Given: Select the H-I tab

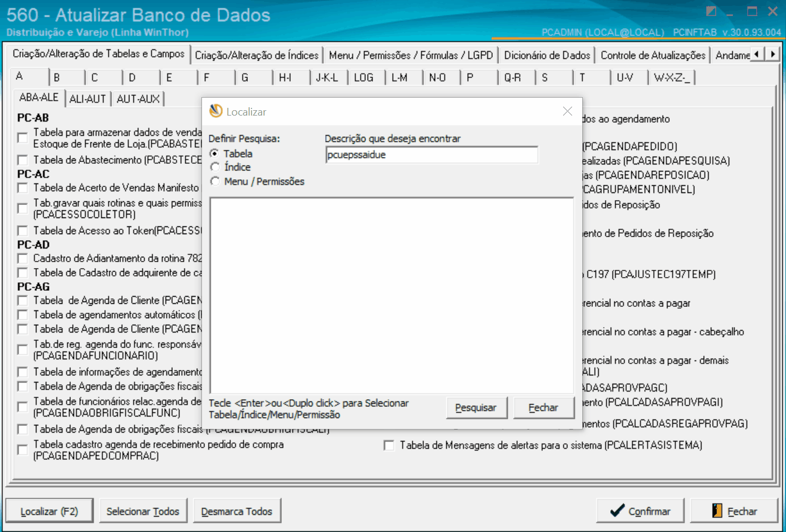Looking at the screenshot, I should click(x=291, y=77).
